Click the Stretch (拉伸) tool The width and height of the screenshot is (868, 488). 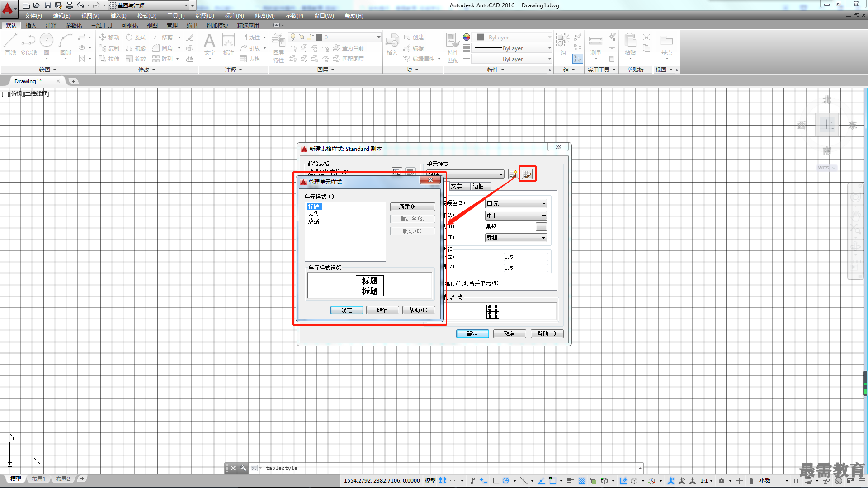[109, 59]
